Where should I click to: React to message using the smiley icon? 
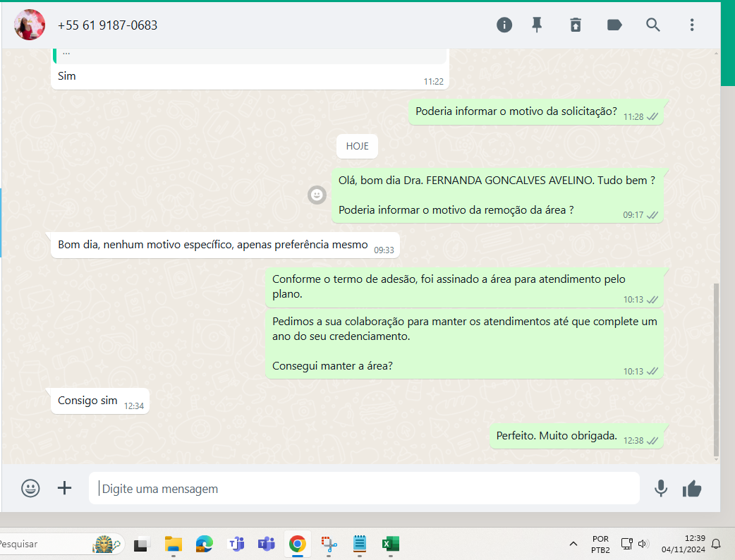point(317,195)
